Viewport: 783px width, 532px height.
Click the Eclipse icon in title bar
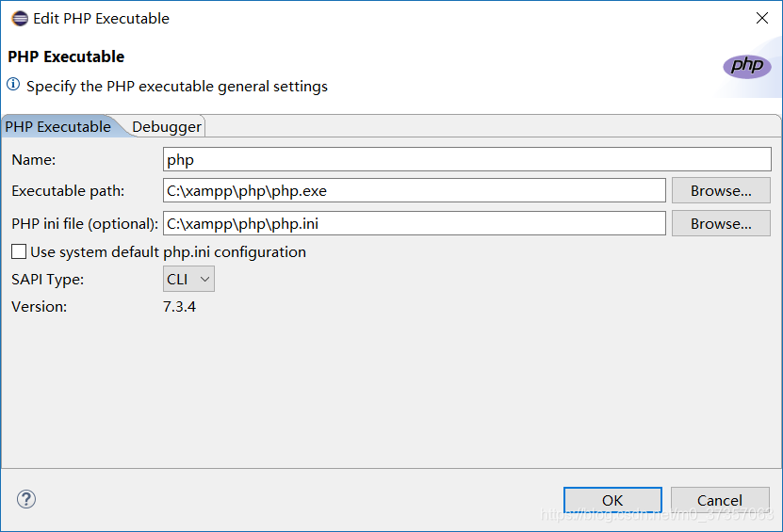(20, 19)
